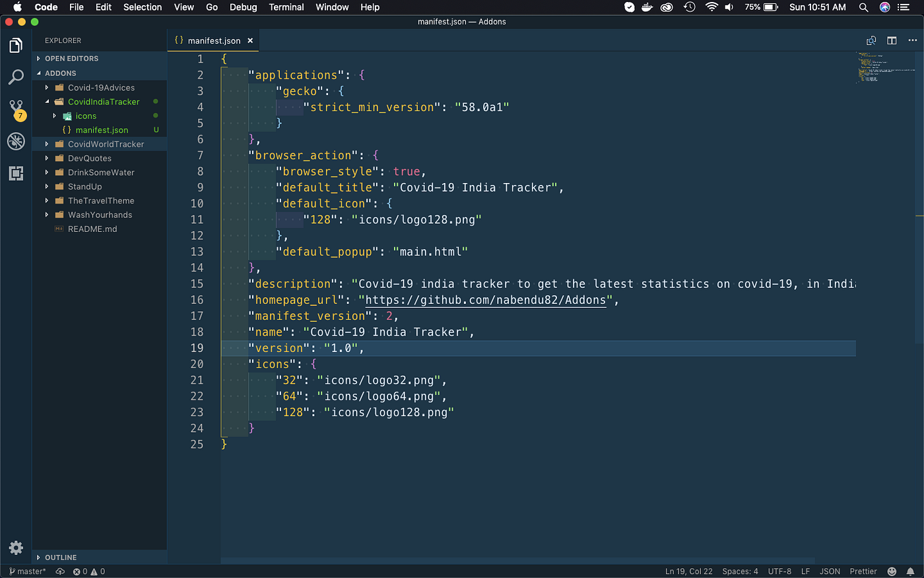924x578 pixels.
Task: Click the feedback smiley in status bar
Action: coord(892,571)
